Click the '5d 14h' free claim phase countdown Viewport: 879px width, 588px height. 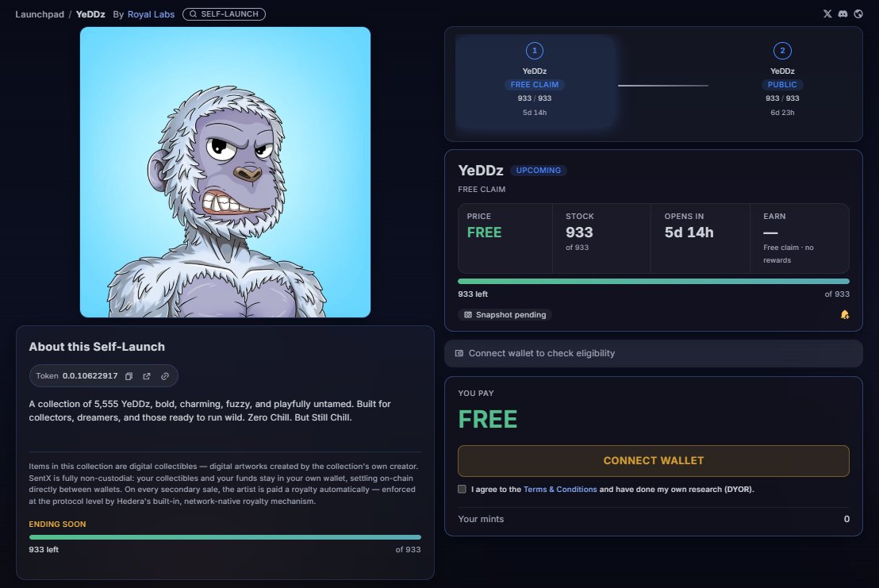click(535, 113)
